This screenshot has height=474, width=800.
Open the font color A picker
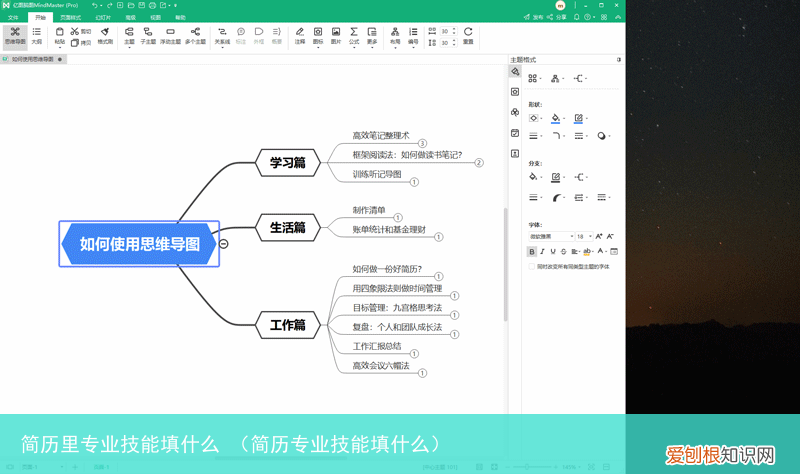click(602, 252)
